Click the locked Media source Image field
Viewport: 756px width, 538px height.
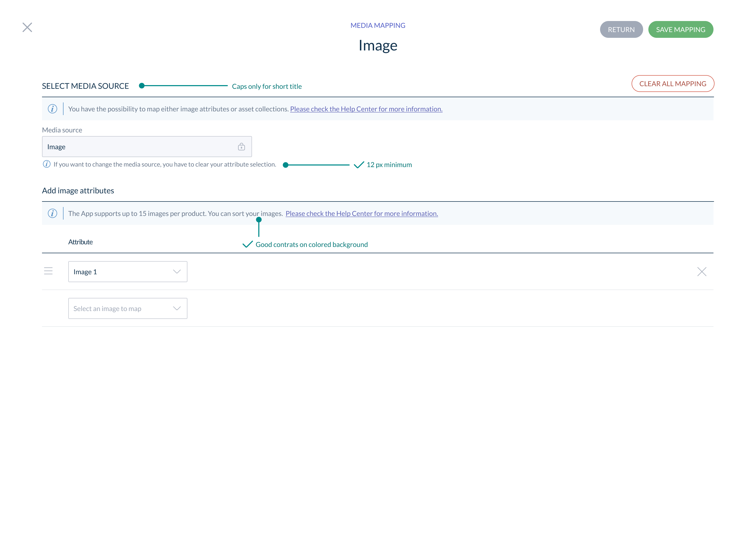click(139, 147)
